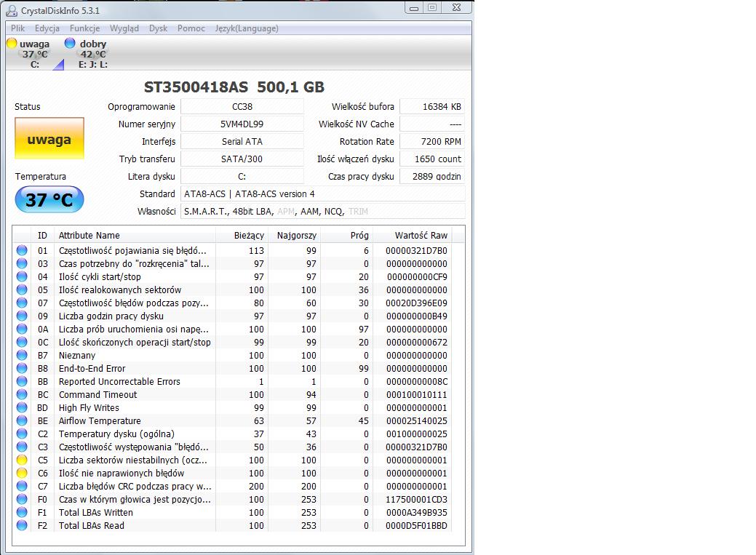Open the Pomoc menu
756x555 pixels.
(x=191, y=28)
